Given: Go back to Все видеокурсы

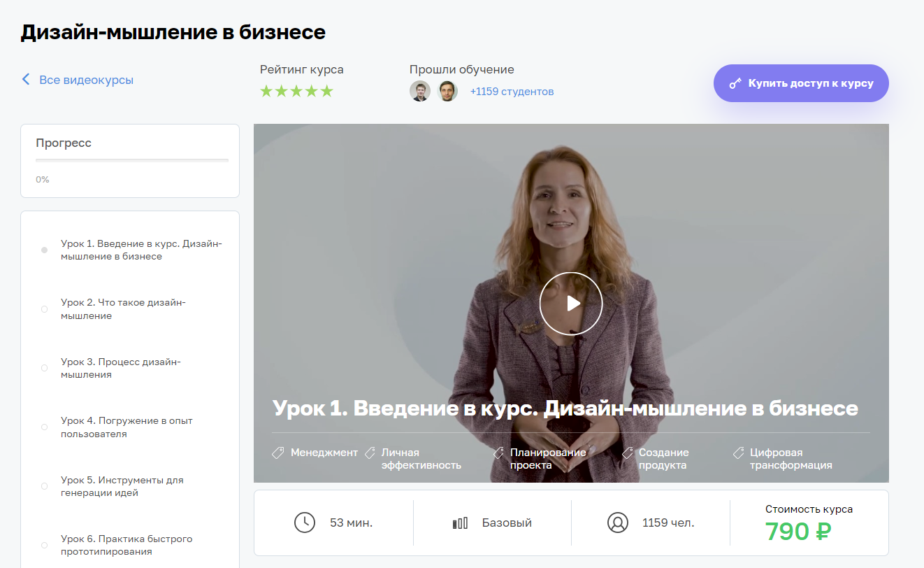Looking at the screenshot, I should coord(86,80).
